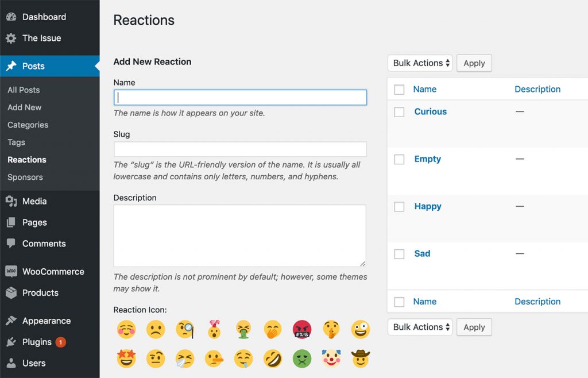Pick the monocle face reaction icon
Viewport: 588px width, 378px height.
click(185, 329)
